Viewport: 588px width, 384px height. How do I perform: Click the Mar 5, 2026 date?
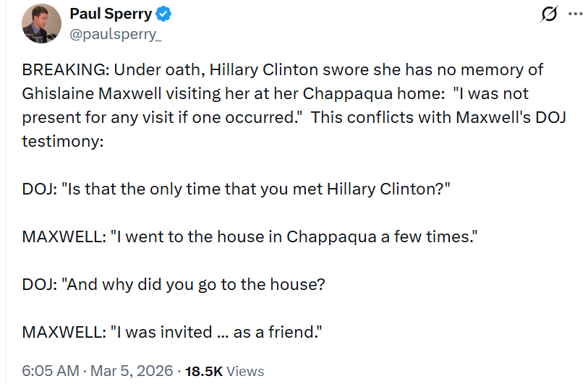click(132, 371)
